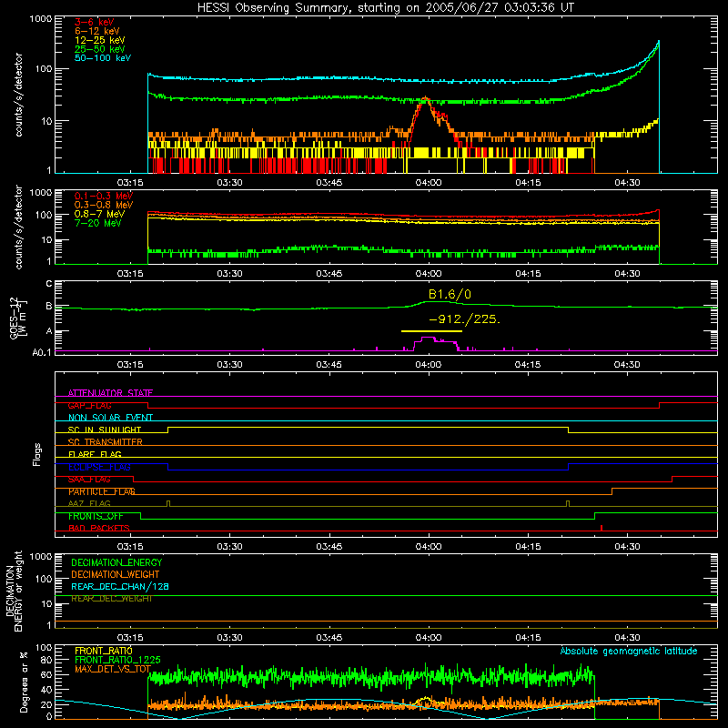Select the A4Z_FLAG label
Viewport: 728px width, 728px height.
pos(89,504)
